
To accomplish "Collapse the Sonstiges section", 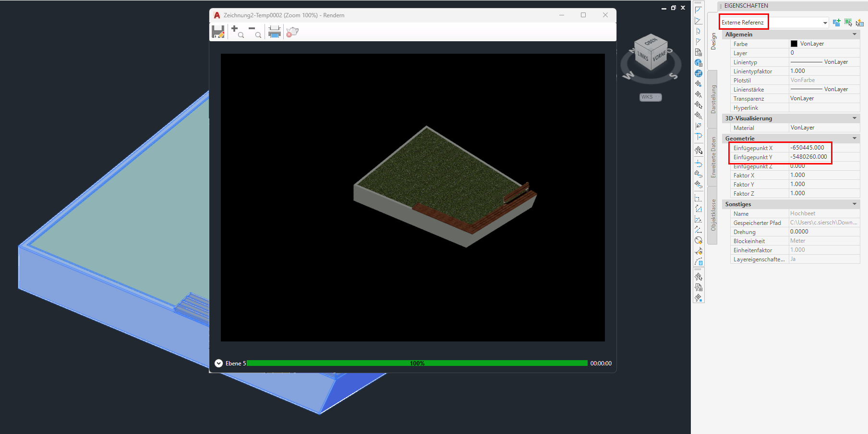I will click(855, 204).
